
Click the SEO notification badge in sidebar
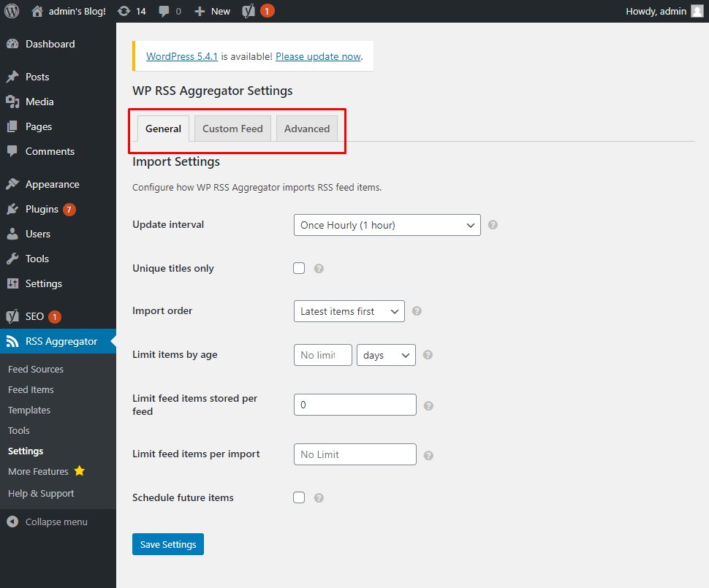click(55, 317)
